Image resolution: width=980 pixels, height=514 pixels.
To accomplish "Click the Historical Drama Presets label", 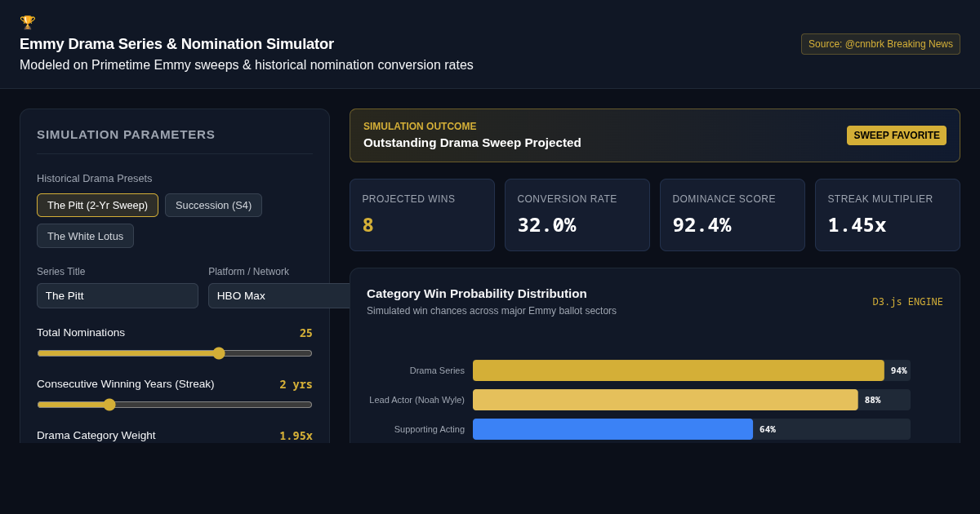I will (x=95, y=179).
